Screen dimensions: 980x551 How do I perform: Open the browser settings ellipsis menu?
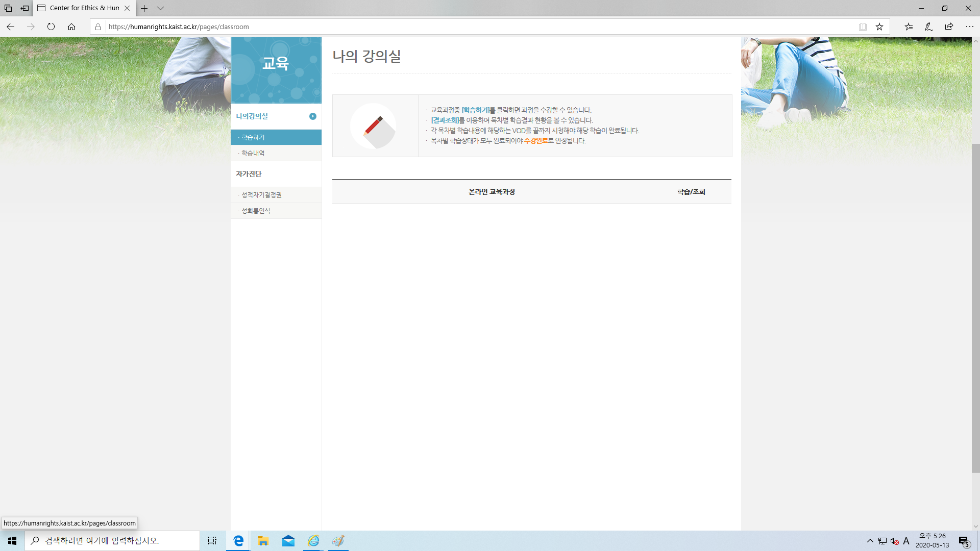969,27
